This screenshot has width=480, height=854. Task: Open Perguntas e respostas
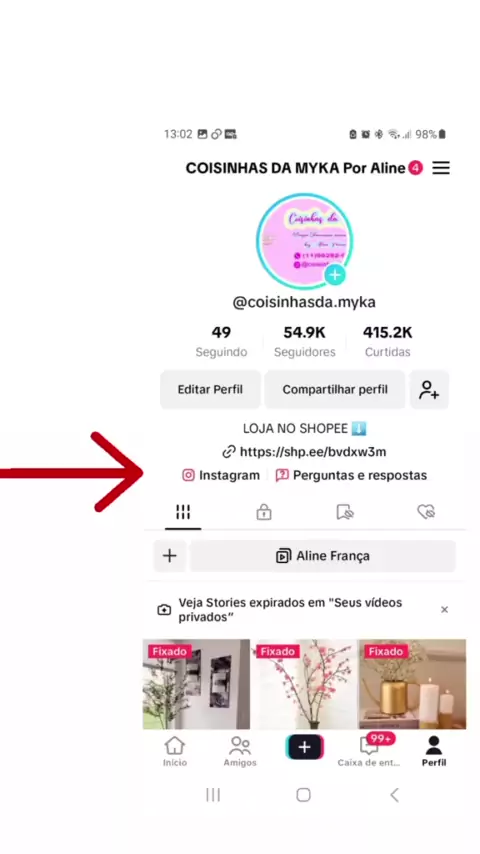pos(351,475)
